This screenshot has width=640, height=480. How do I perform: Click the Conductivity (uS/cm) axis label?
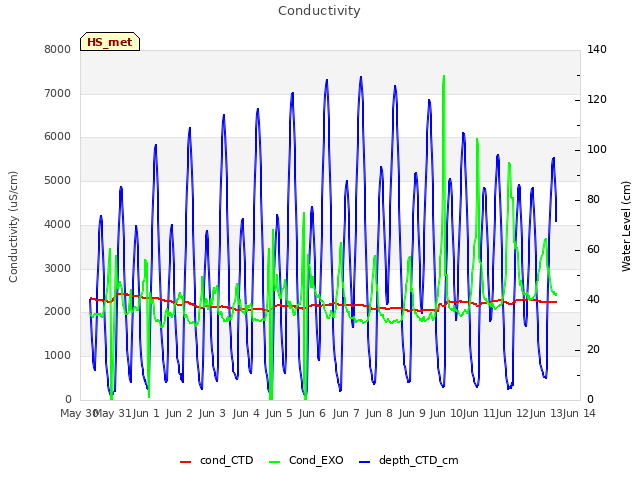pos(13,227)
